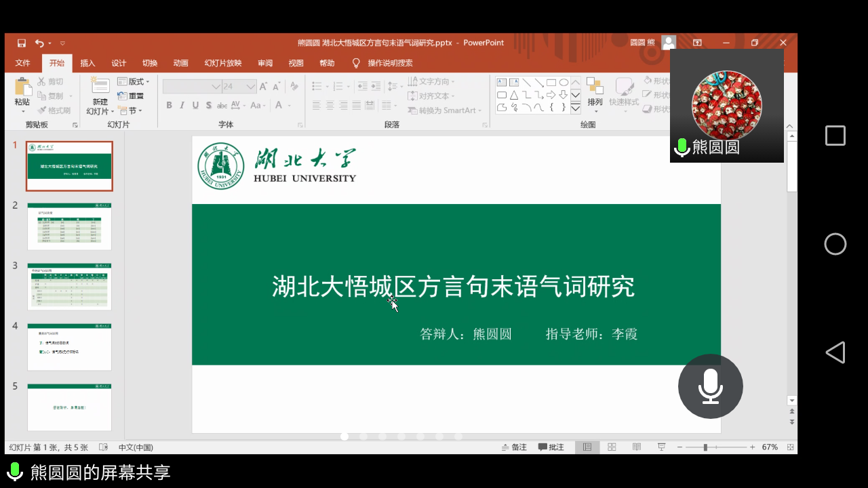Toggle the microphone mute button
This screenshot has height=488, width=868.
click(710, 386)
